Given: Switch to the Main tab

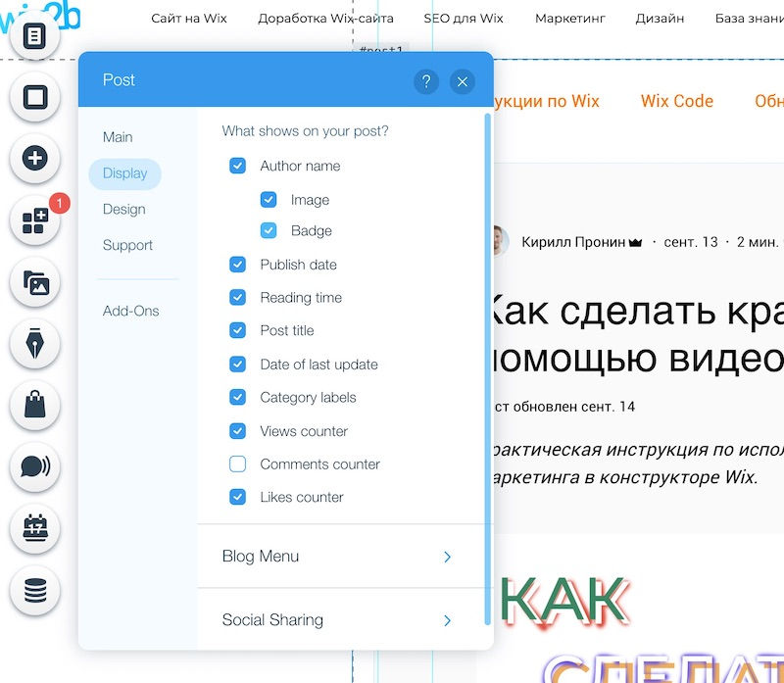Looking at the screenshot, I should pyautogui.click(x=118, y=137).
